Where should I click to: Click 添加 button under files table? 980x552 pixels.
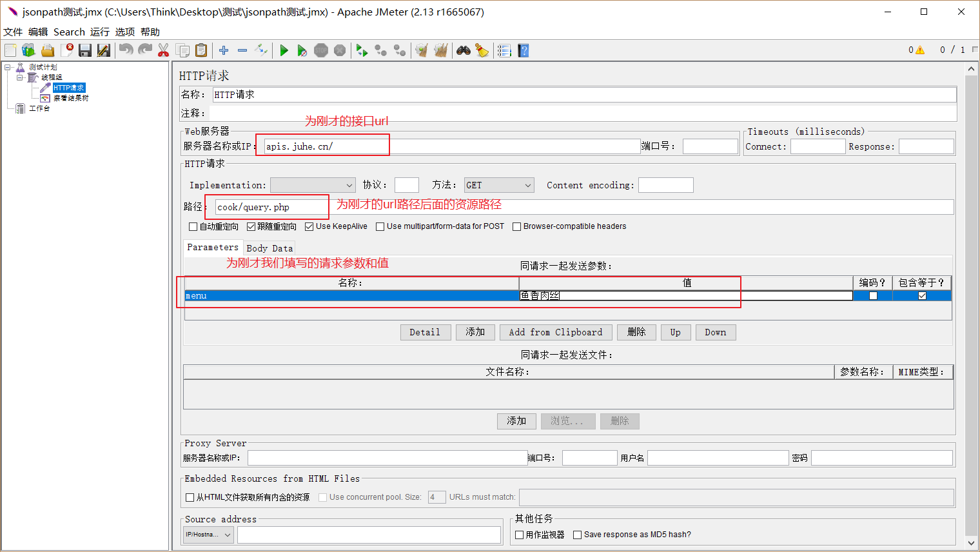[516, 421]
